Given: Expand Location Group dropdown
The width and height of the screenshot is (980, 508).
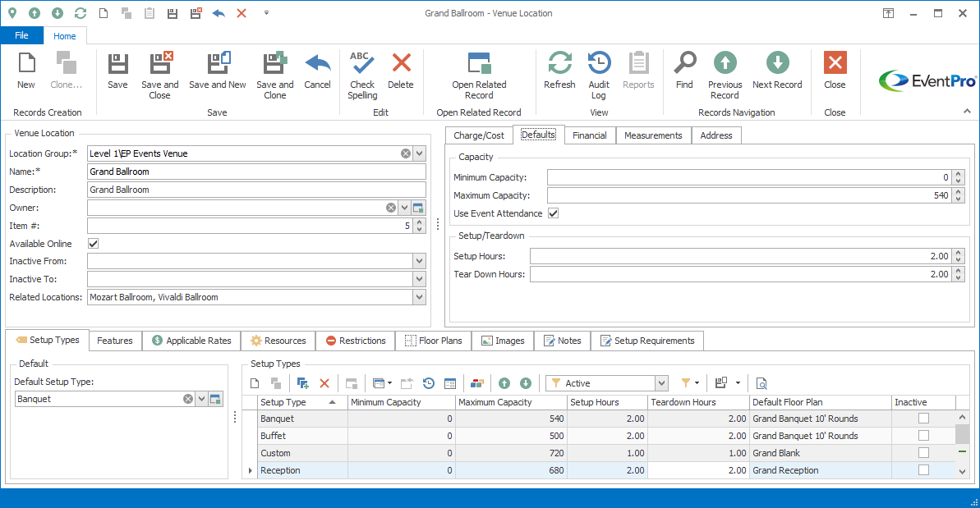Looking at the screenshot, I should [420, 153].
